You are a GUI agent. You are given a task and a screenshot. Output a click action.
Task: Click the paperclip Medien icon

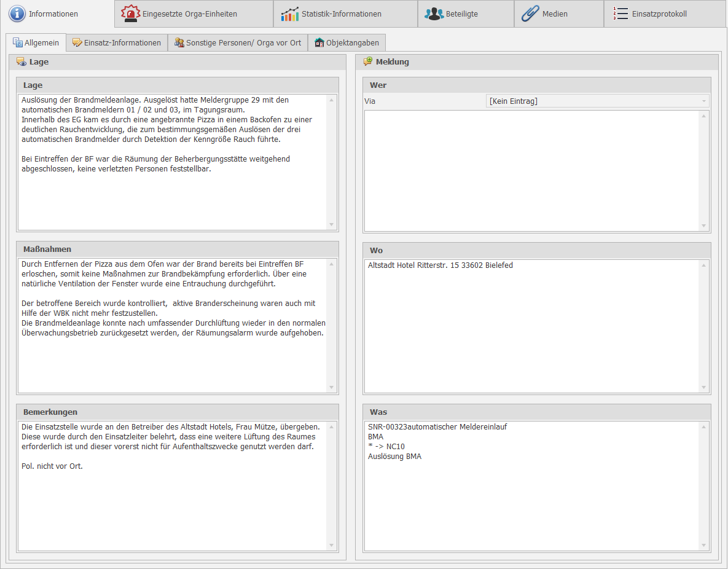(x=530, y=14)
